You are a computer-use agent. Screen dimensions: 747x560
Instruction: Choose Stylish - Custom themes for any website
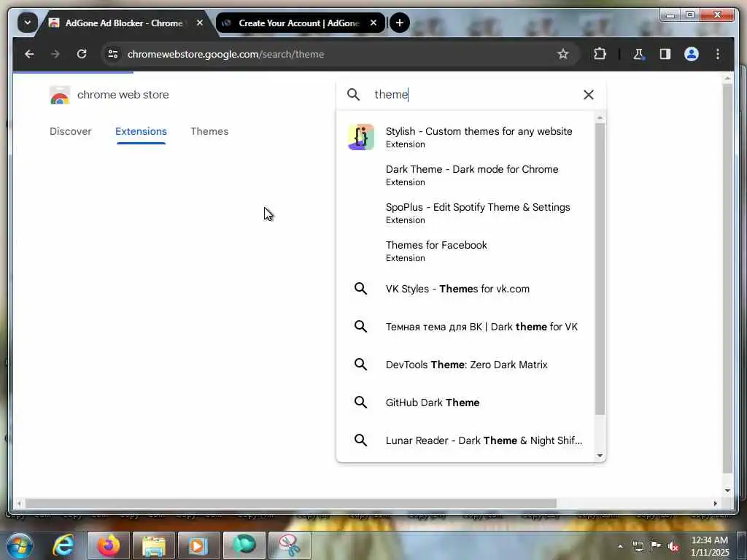[466, 137]
